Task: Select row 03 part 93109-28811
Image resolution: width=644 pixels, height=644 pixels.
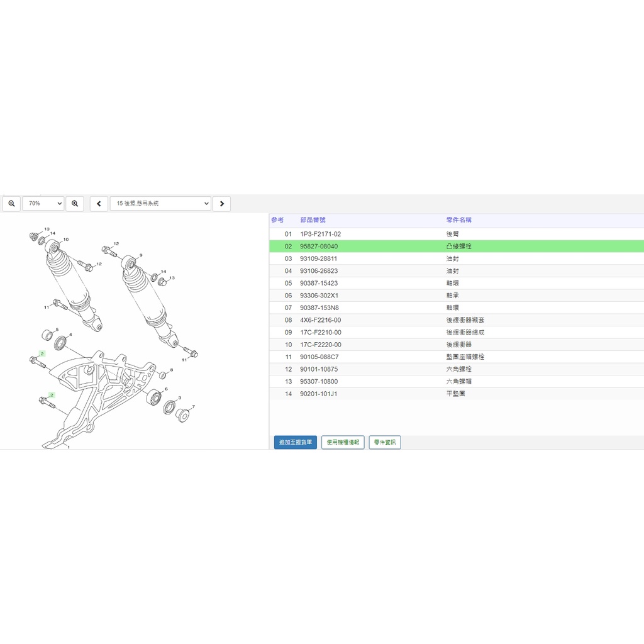Action: tap(457, 258)
